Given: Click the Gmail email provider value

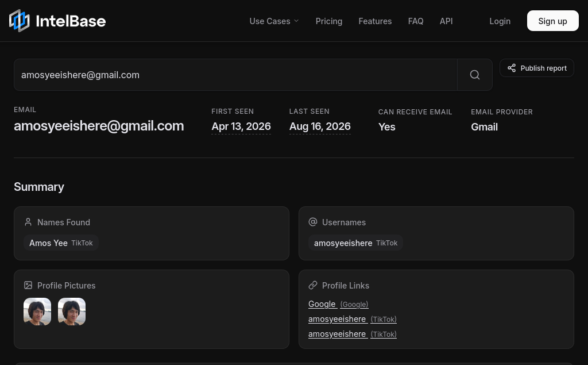Looking at the screenshot, I should pos(485,127).
